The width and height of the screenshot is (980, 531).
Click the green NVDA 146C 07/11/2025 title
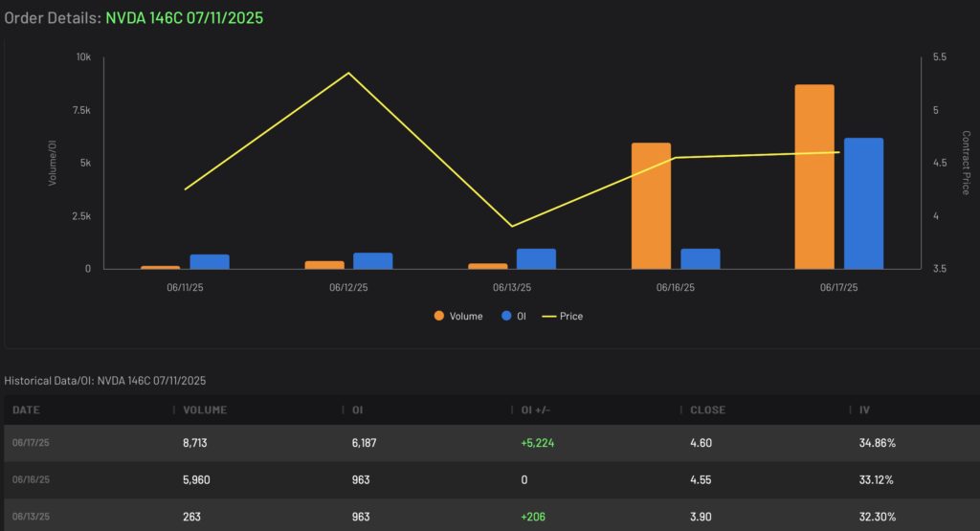(185, 17)
